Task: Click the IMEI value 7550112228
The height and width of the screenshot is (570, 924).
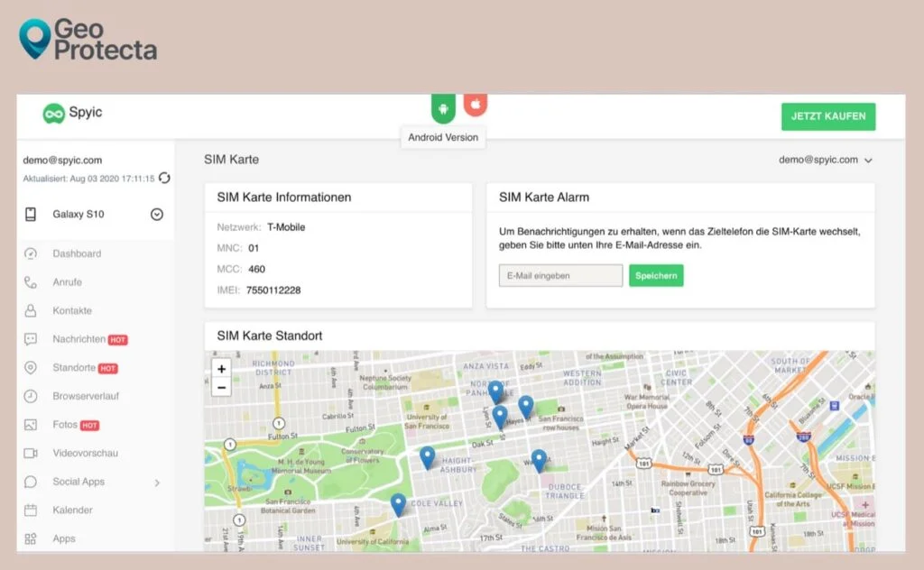Action: (x=273, y=290)
